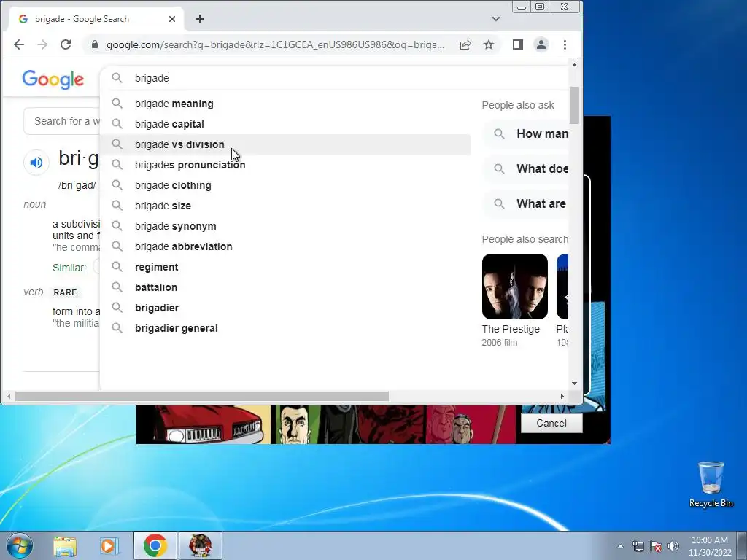Click the Chrome forward arrow
The image size is (747, 560).
tap(42, 44)
